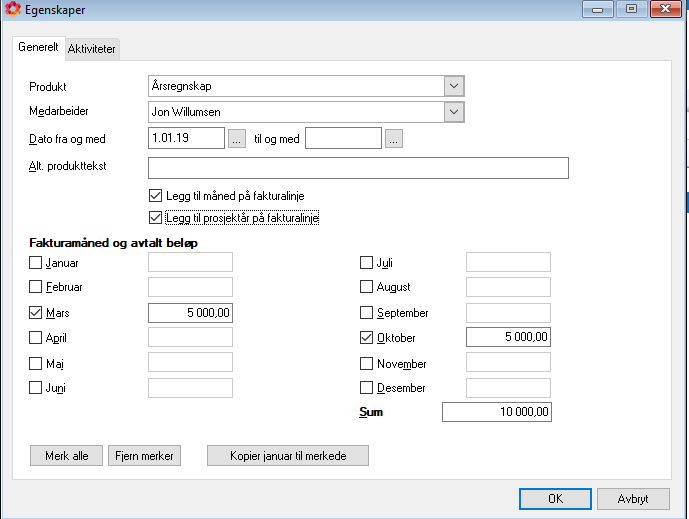Viewport: 689px width, 519px height.
Task: Open the Produkt dropdown arrow
Action: point(454,86)
